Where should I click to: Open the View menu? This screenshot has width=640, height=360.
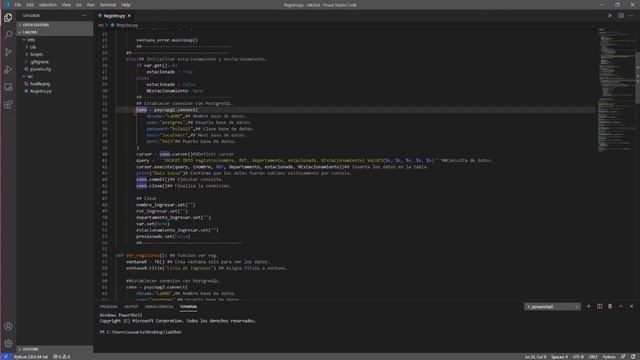(66, 5)
